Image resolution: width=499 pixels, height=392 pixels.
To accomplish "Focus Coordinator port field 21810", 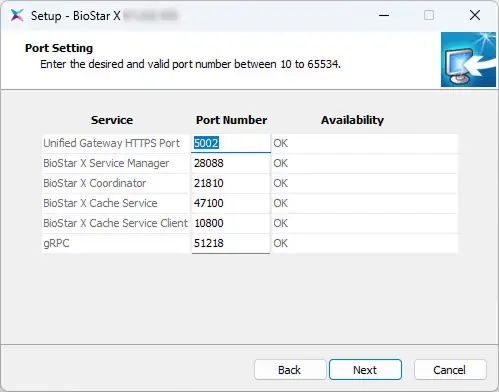I will 231,183.
